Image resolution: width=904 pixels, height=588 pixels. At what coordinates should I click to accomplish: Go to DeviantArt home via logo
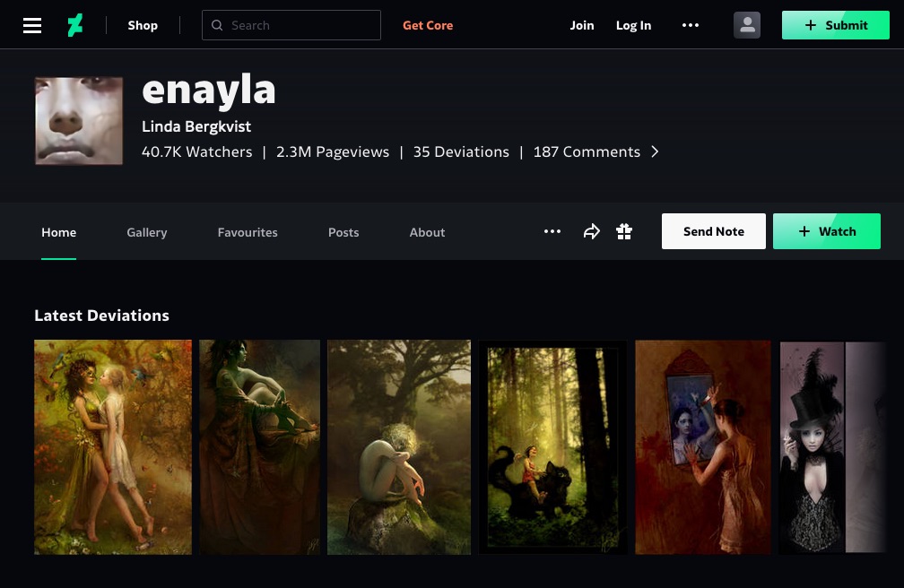click(x=75, y=25)
